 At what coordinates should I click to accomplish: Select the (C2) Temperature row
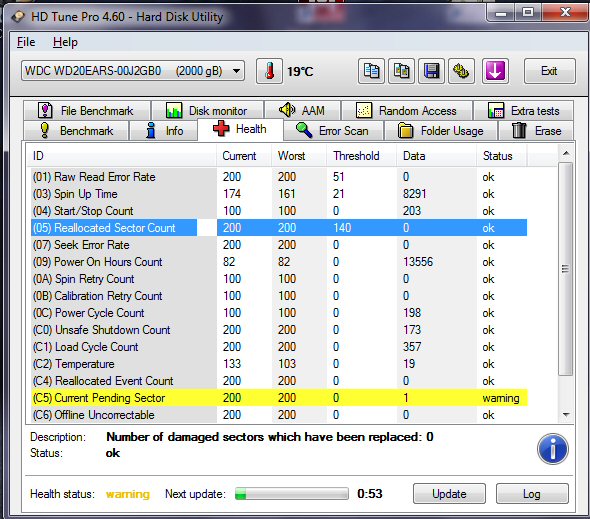click(x=279, y=364)
